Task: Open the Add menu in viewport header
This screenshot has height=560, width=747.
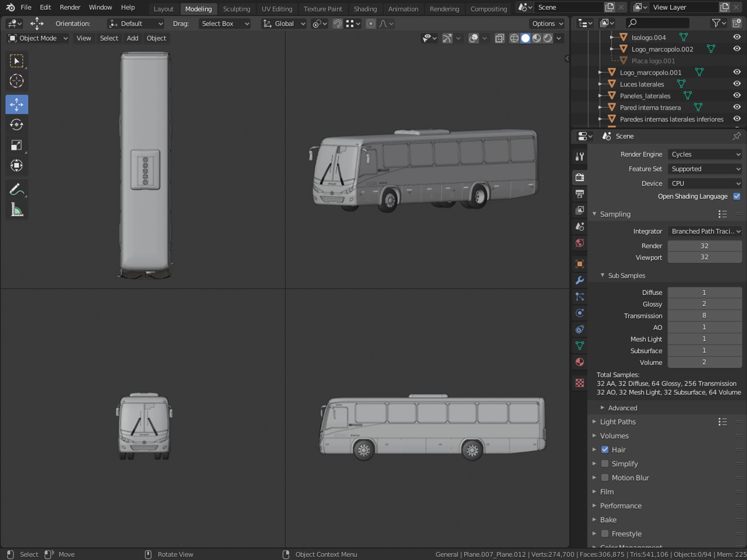Action: 132,38
